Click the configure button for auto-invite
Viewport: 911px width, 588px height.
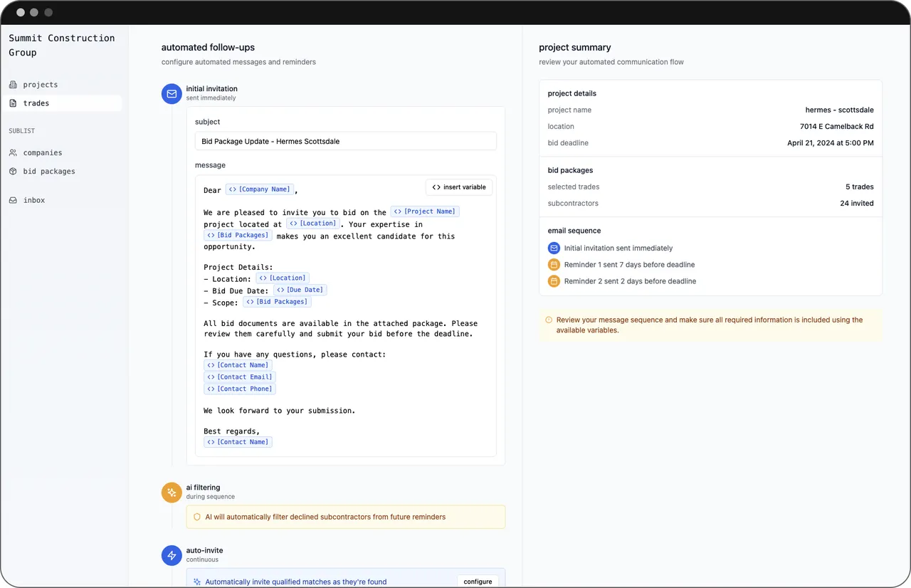[478, 581]
